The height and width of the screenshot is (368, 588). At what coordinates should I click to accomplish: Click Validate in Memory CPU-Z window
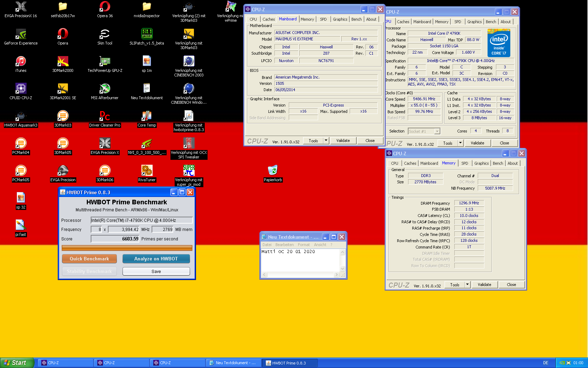coord(484,285)
